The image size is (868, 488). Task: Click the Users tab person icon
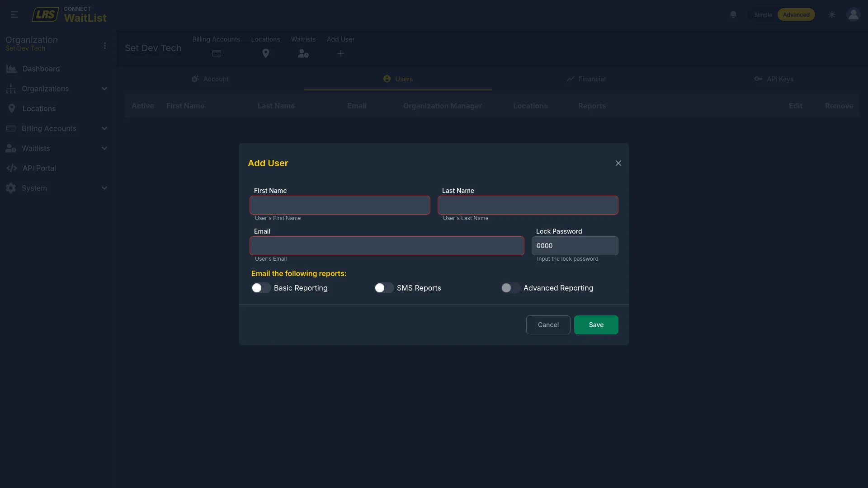point(387,79)
